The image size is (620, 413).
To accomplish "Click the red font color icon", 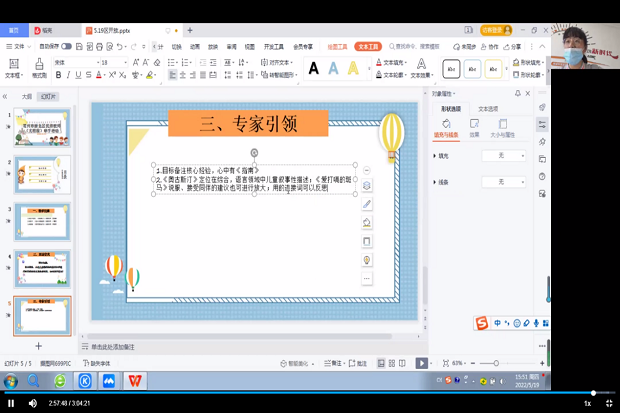I will click(x=98, y=75).
